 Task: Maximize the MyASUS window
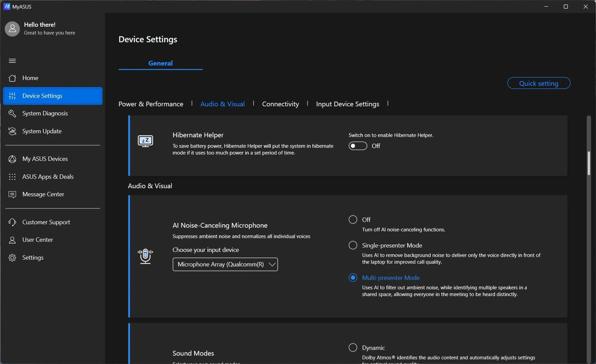pyautogui.click(x=566, y=7)
